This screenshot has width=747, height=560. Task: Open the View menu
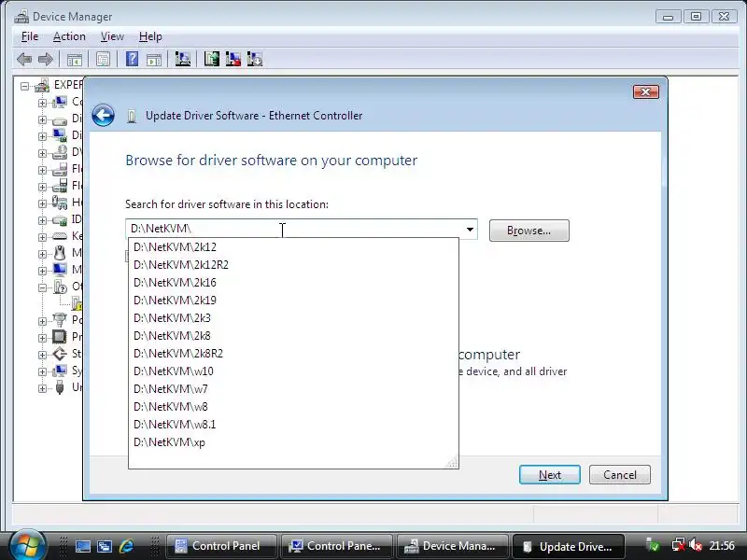tap(112, 36)
